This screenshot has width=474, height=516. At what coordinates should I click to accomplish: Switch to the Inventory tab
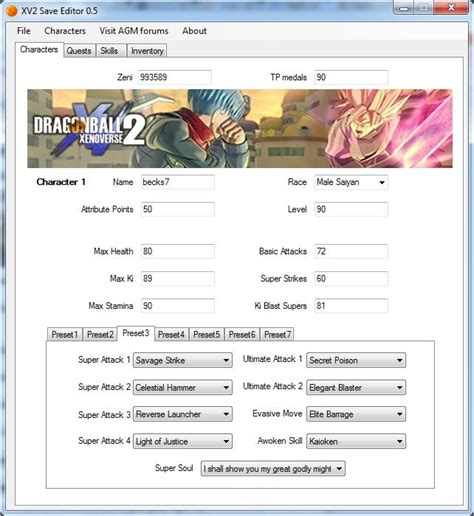[x=147, y=51]
